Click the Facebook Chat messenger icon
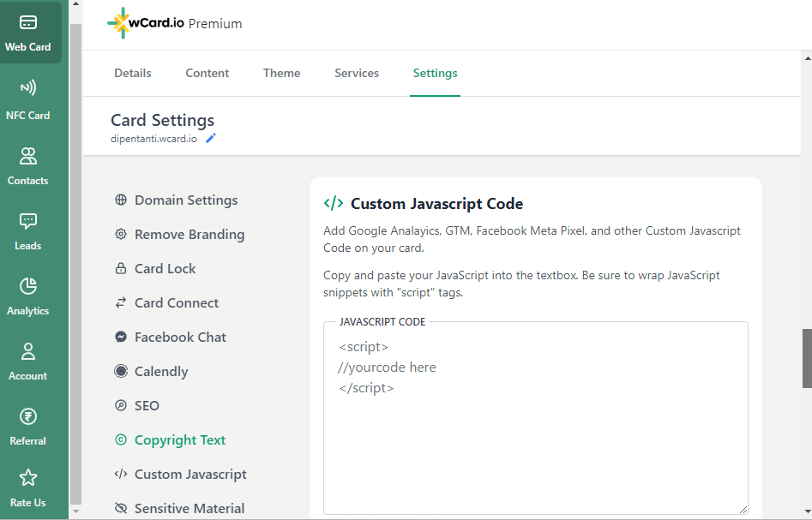812x520 pixels. 121,337
